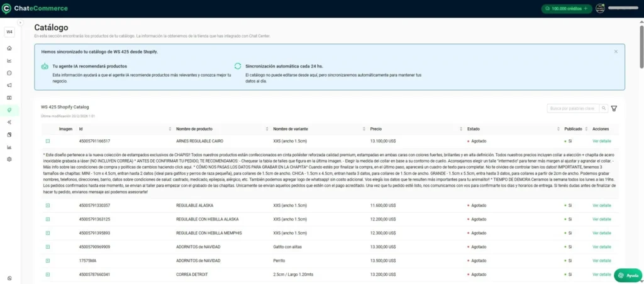This screenshot has height=284, width=644.
Task: Click the variant '2.5cm / Largo 1.20mts'
Action: (293, 274)
